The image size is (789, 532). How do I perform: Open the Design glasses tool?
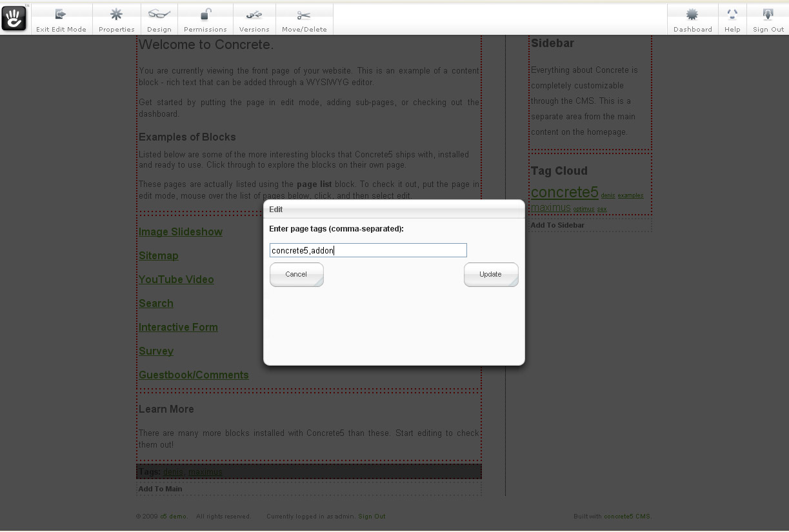(159, 19)
